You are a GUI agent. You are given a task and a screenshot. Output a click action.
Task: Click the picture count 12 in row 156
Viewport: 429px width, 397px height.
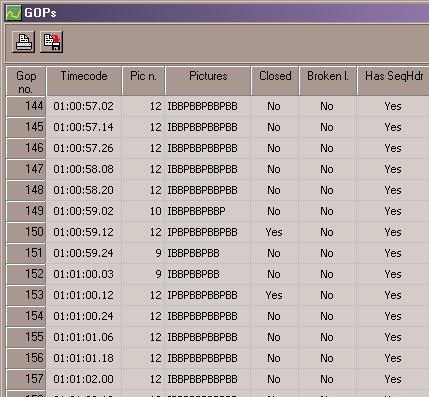(156, 358)
